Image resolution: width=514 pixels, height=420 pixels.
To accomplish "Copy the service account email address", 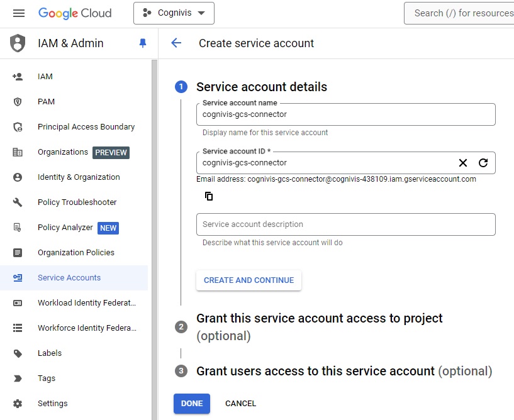I will coord(209,196).
